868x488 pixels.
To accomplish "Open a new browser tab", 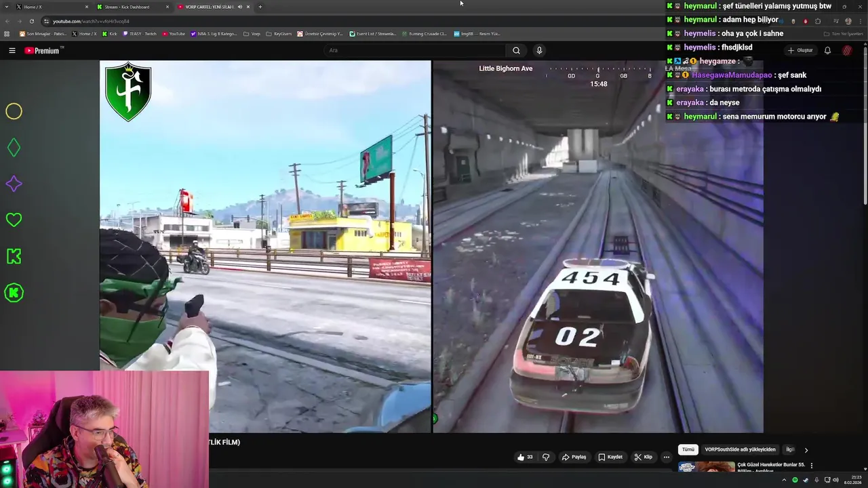I will coord(260,7).
